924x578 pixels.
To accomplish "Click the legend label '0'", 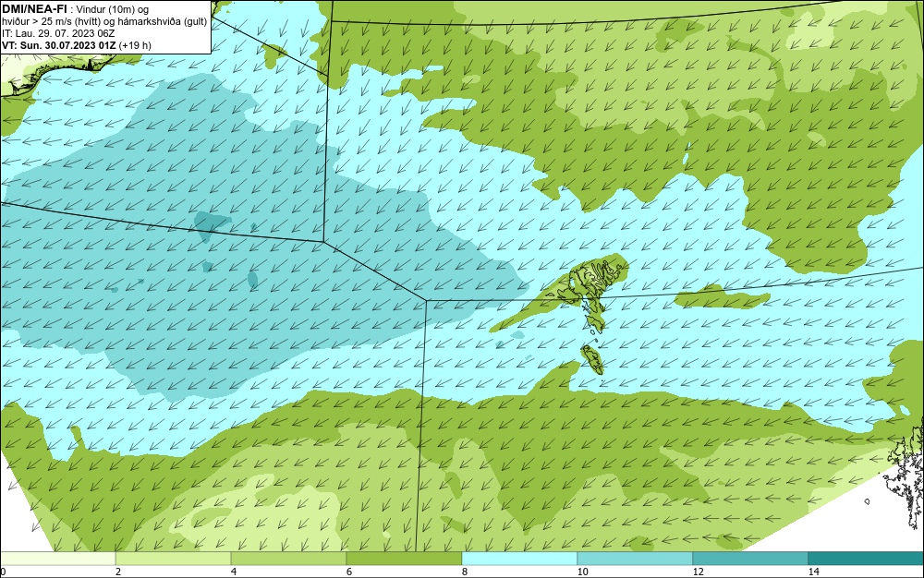I will (x=3, y=572).
